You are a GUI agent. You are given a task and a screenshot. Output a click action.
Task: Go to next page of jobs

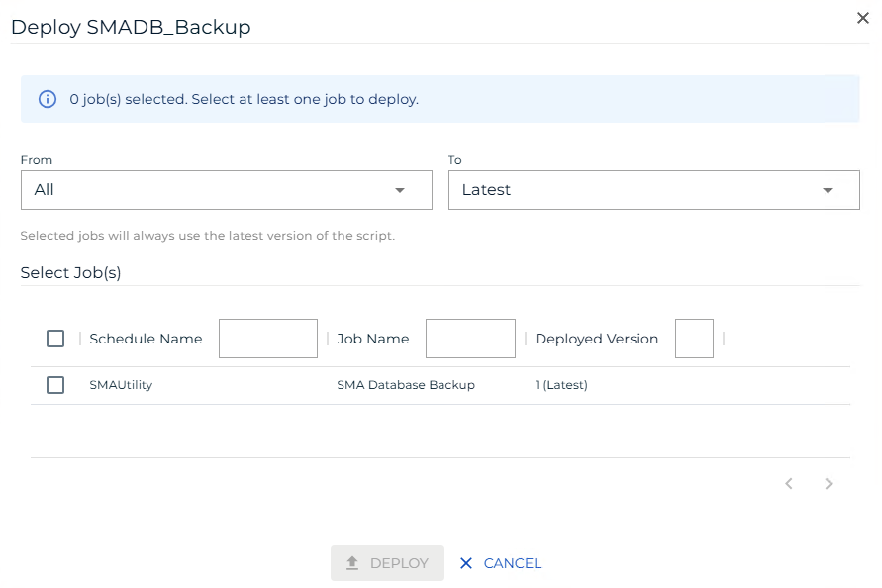click(828, 484)
